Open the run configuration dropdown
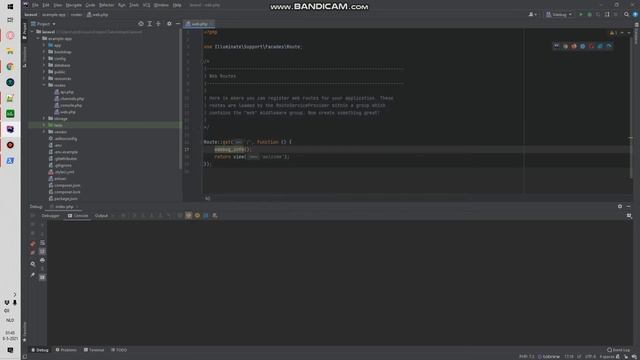 (559, 15)
